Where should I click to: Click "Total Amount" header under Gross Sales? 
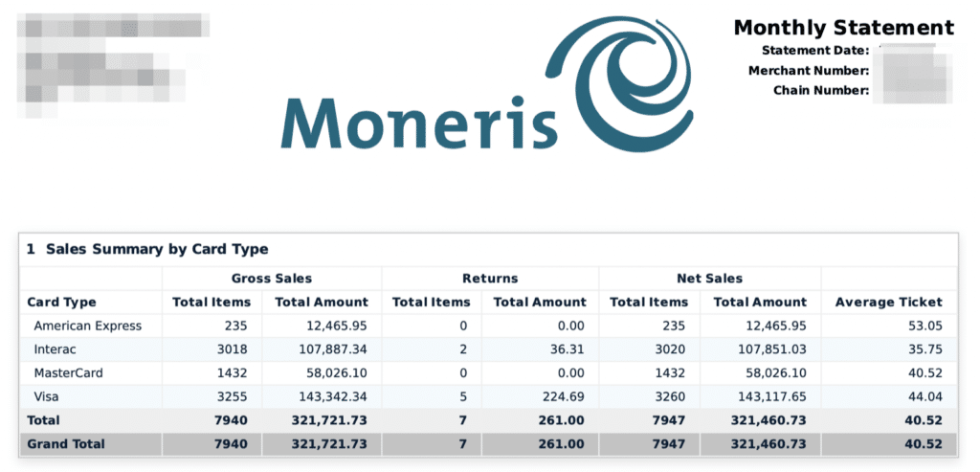point(322,303)
